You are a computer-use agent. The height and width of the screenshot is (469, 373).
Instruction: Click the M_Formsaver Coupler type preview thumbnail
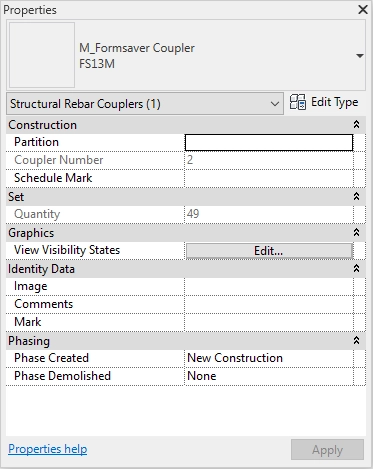coord(42,55)
